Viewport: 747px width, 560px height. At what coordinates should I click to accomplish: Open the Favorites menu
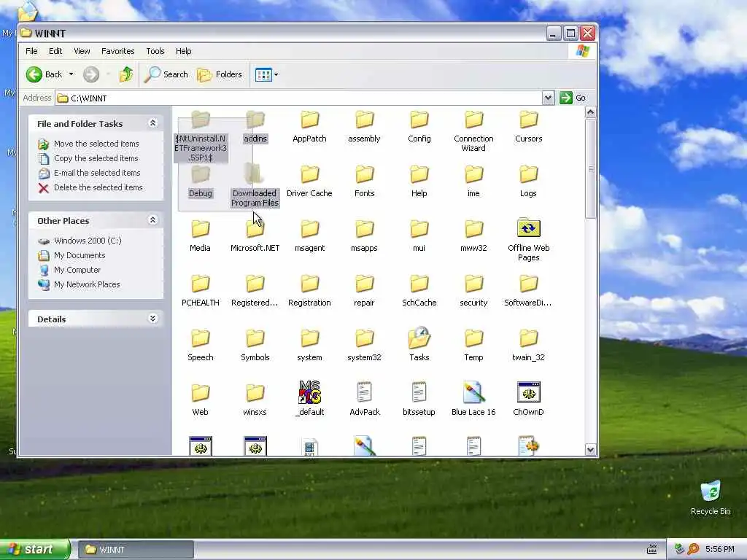click(x=117, y=51)
